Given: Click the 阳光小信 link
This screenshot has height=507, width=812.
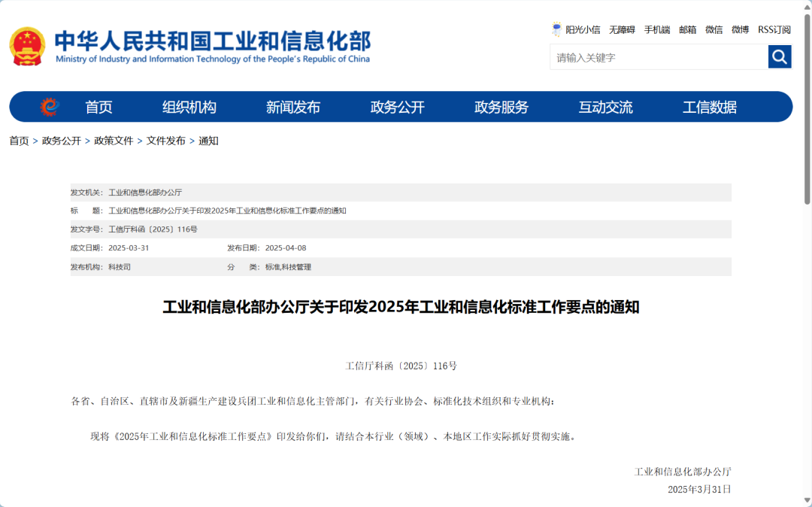Looking at the screenshot, I should [x=583, y=30].
